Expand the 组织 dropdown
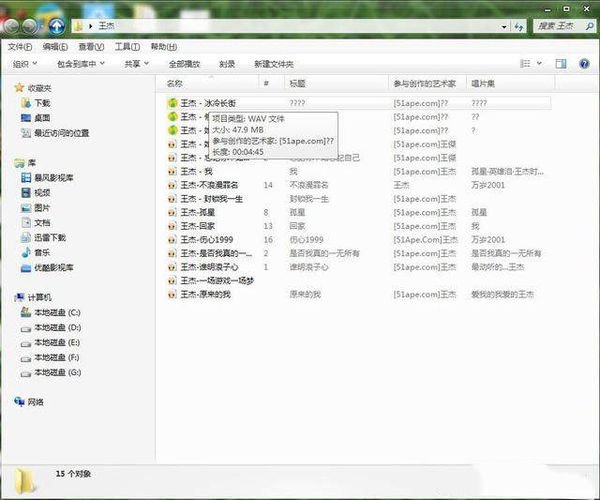The image size is (600, 500). (x=35, y=63)
